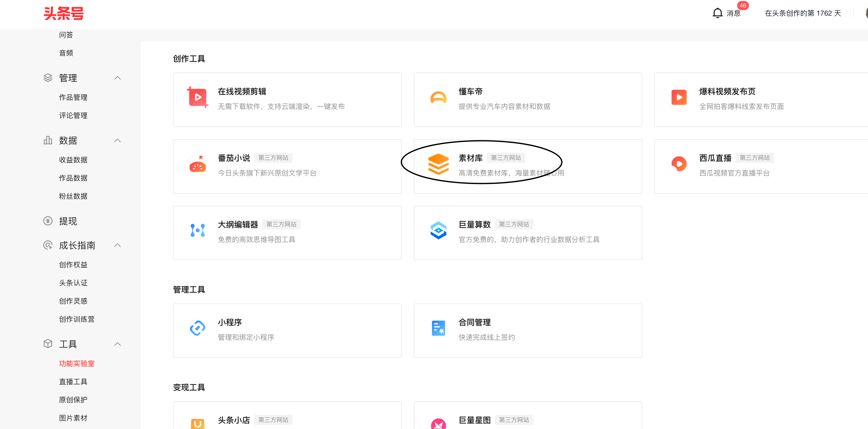Click the 懂车帝 orange icon
The height and width of the screenshot is (429, 868).
click(438, 98)
